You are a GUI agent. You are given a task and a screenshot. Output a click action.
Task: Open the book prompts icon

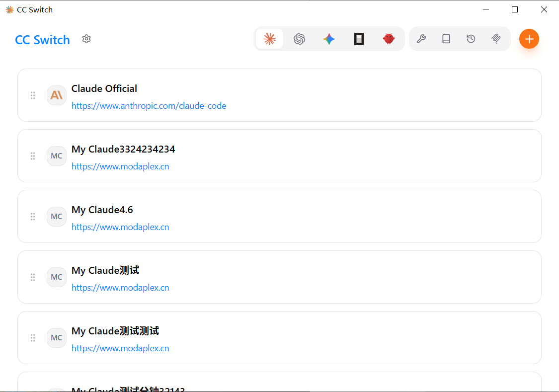446,39
